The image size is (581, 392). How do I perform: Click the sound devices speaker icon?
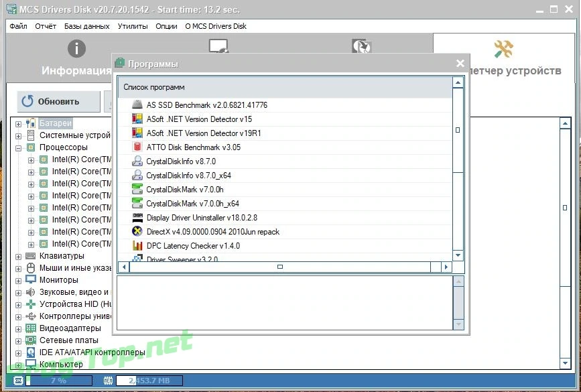coord(31,292)
